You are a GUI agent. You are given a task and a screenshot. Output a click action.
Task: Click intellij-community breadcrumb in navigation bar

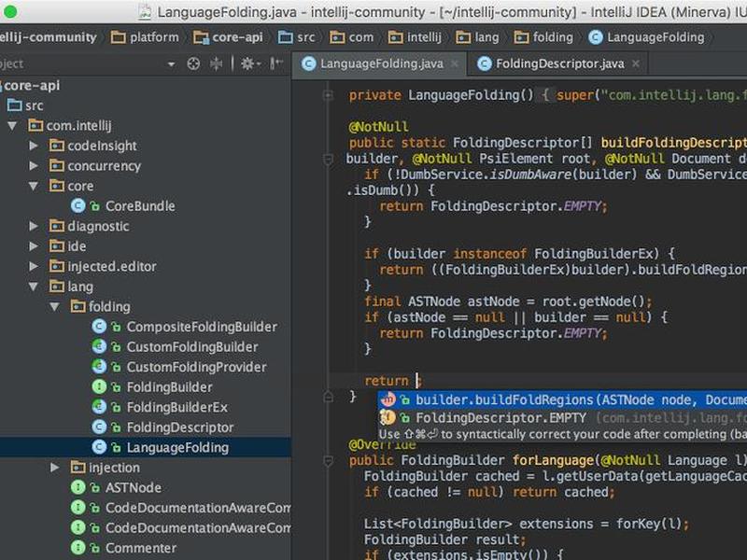48,37
